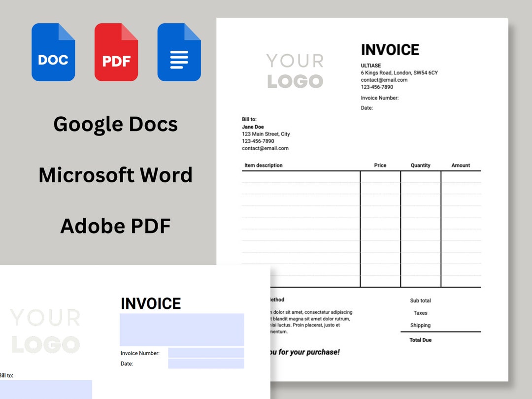The image size is (532, 399).
Task: Click the Shipping label
Action: click(420, 325)
